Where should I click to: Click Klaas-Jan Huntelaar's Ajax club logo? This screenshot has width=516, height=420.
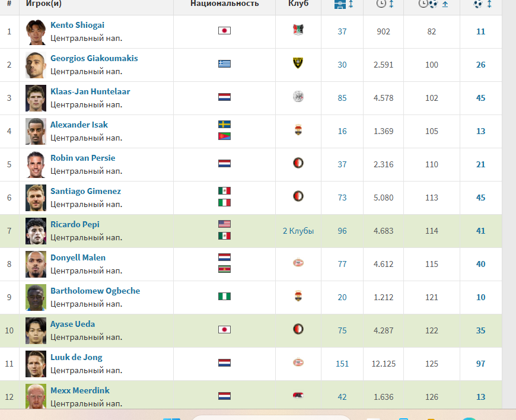point(298,97)
